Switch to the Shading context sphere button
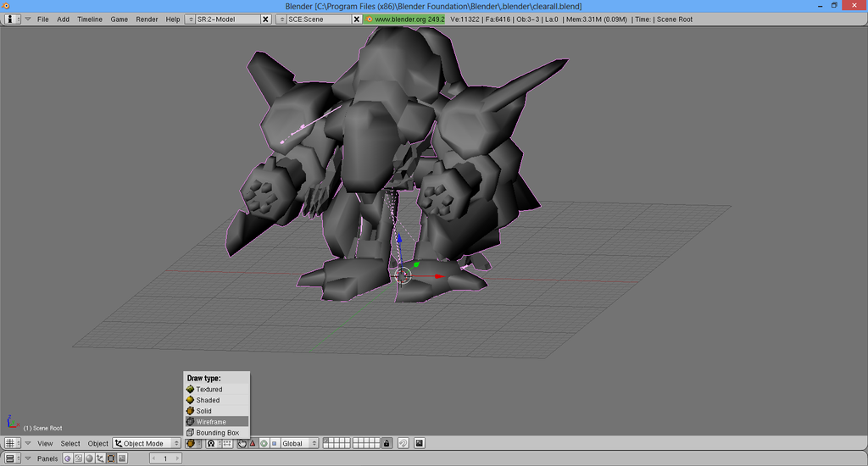 point(89,458)
